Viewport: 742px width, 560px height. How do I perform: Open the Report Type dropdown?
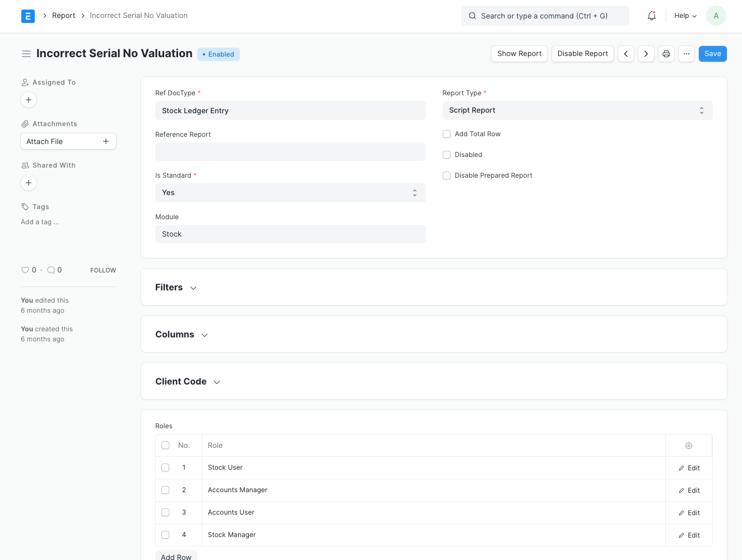pyautogui.click(x=577, y=110)
